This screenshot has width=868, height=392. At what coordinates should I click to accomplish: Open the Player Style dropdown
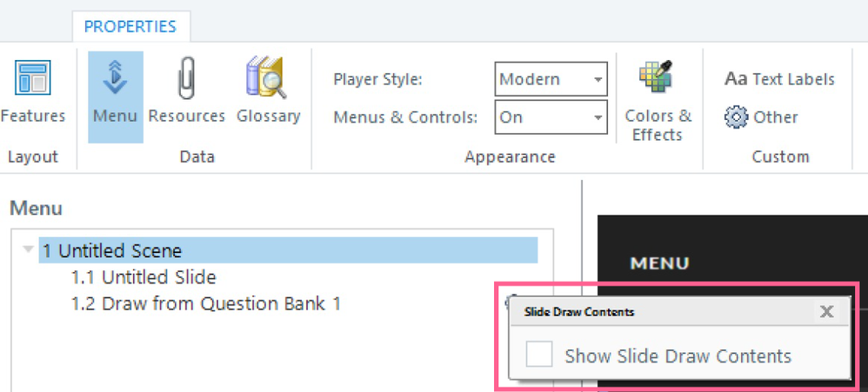click(x=551, y=80)
